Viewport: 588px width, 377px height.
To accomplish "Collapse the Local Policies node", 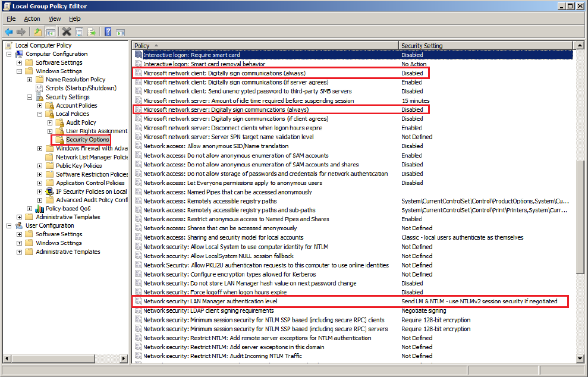I will tap(39, 114).
